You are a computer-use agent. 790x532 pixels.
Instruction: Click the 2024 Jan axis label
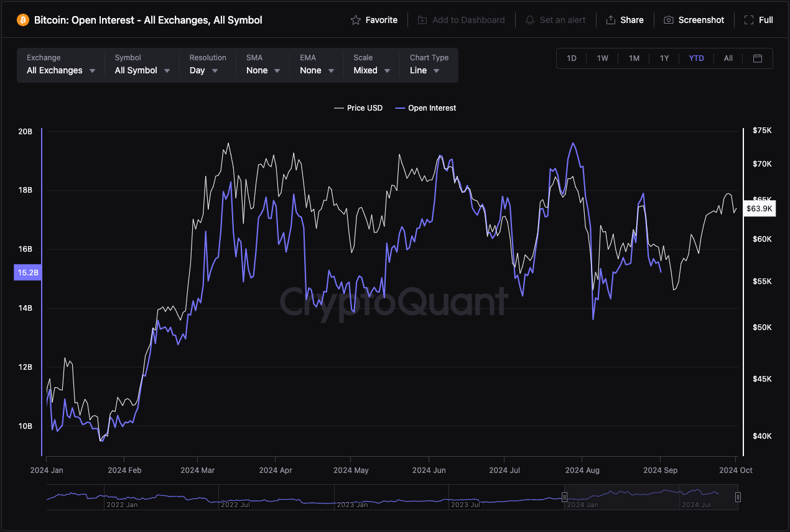click(47, 470)
